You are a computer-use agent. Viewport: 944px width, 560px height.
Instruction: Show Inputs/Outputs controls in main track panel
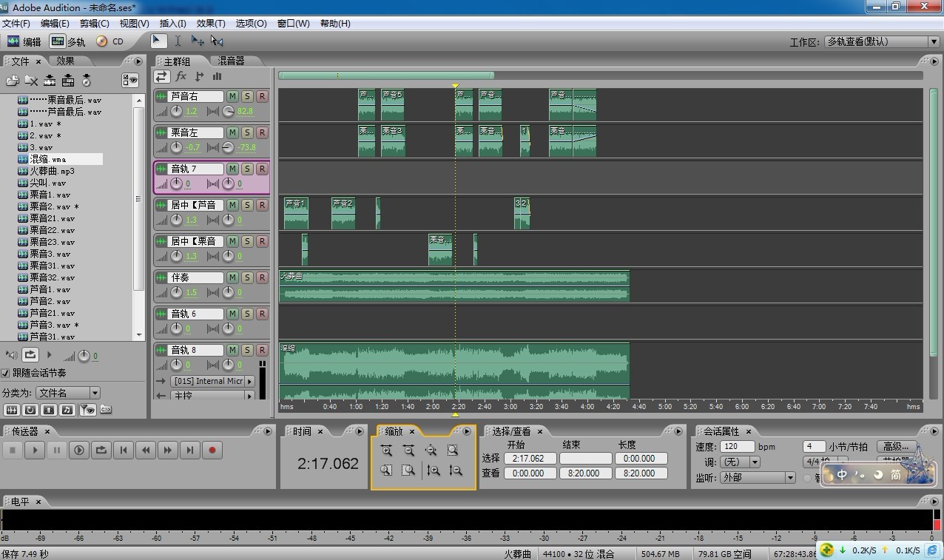pyautogui.click(x=162, y=76)
